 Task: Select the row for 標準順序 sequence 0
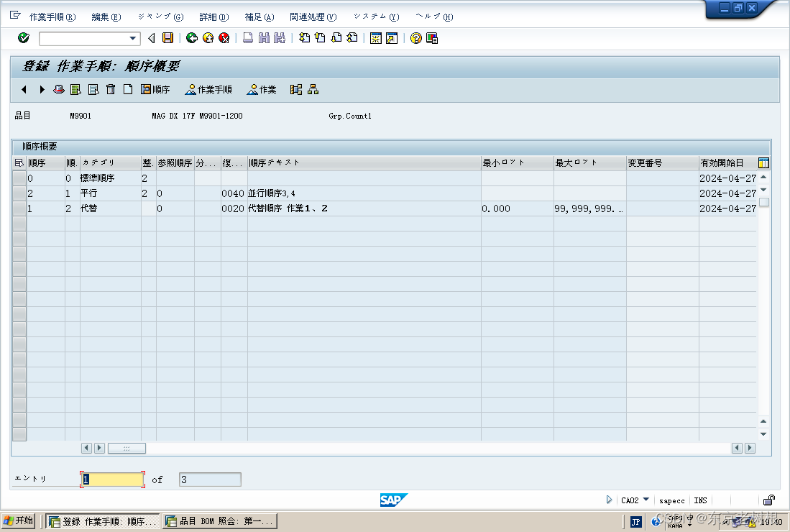[19, 178]
